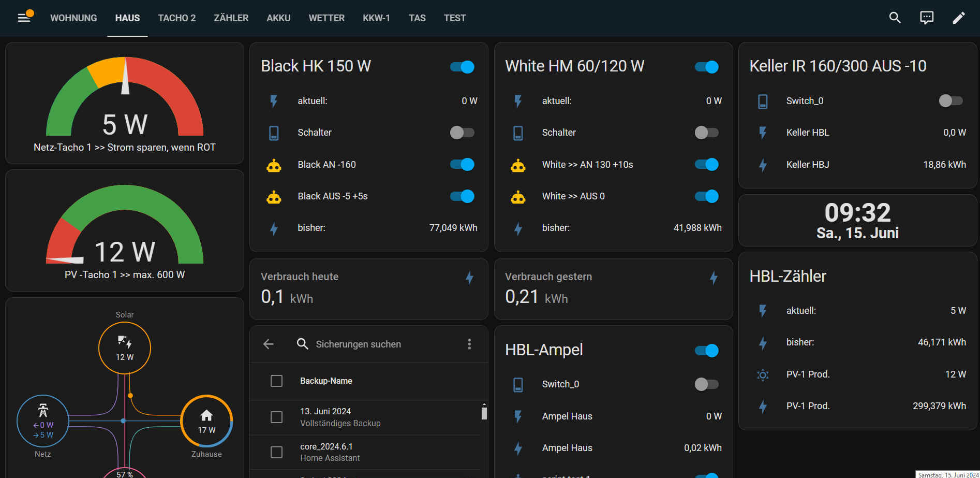Screen dimensions: 980x478
Task: Click the flash icon beside HBL-Zähler aktuell
Action: pos(763,311)
